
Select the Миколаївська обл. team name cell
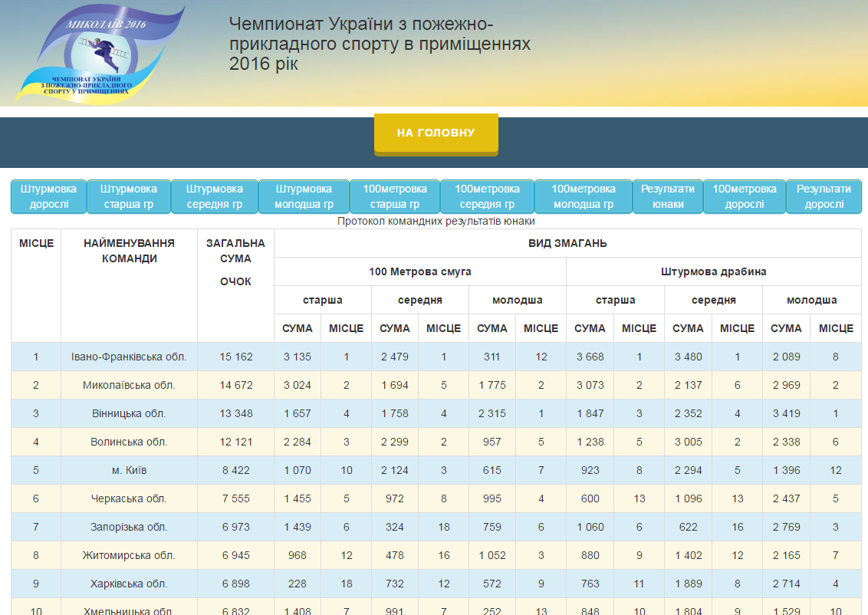(129, 385)
